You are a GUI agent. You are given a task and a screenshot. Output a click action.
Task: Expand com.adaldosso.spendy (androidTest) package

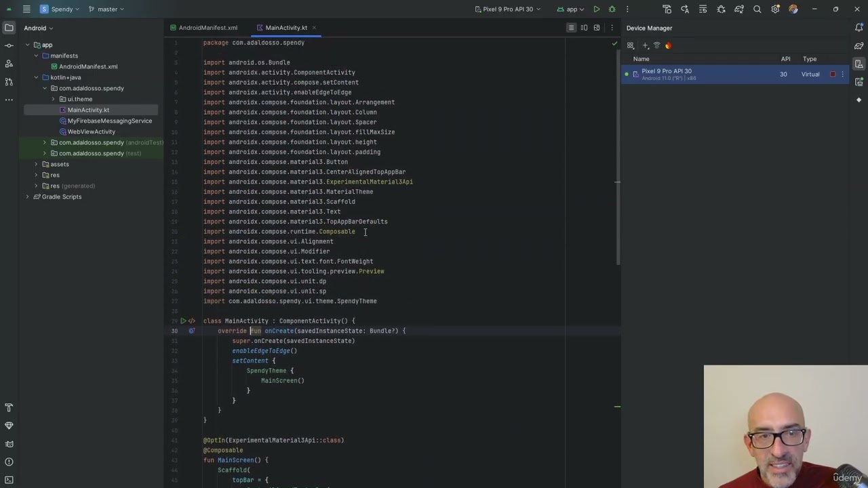pyautogui.click(x=45, y=142)
